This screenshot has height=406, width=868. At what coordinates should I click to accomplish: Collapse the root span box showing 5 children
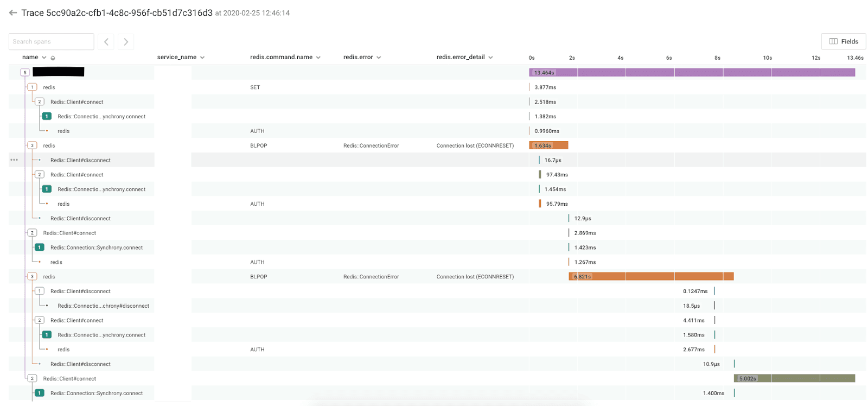click(x=25, y=72)
